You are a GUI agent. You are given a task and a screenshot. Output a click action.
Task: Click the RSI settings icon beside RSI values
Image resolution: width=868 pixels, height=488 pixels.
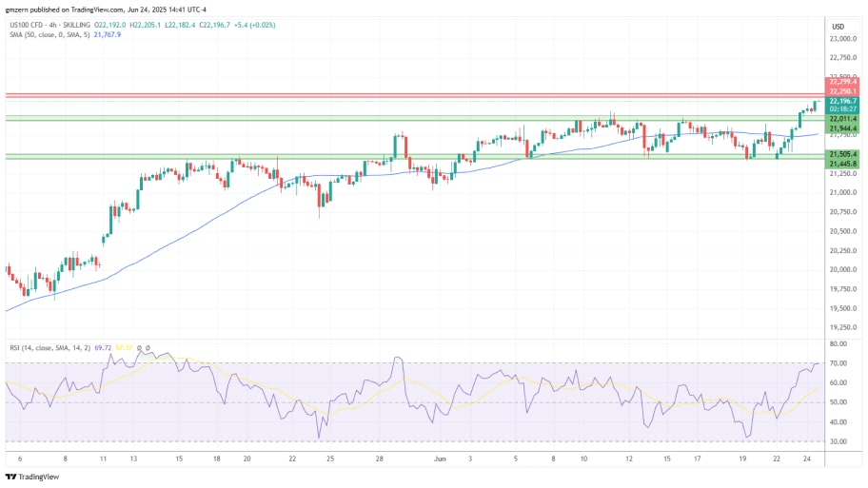click(140, 350)
